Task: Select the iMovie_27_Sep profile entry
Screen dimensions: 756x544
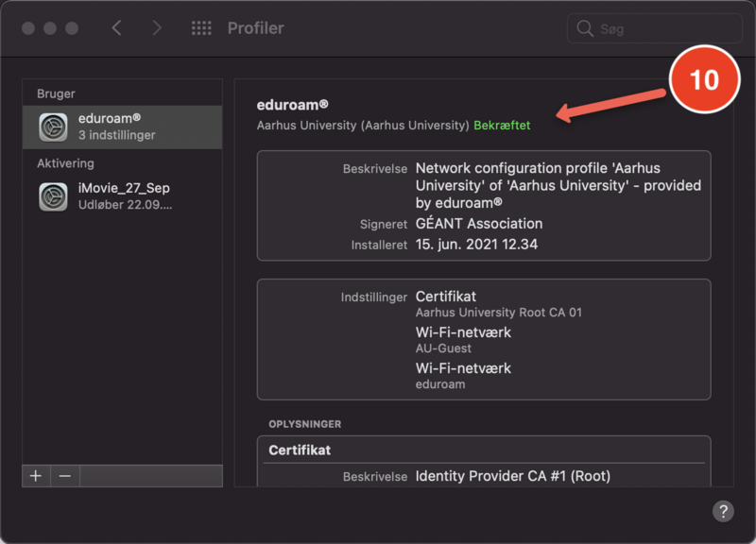Action: point(123,196)
